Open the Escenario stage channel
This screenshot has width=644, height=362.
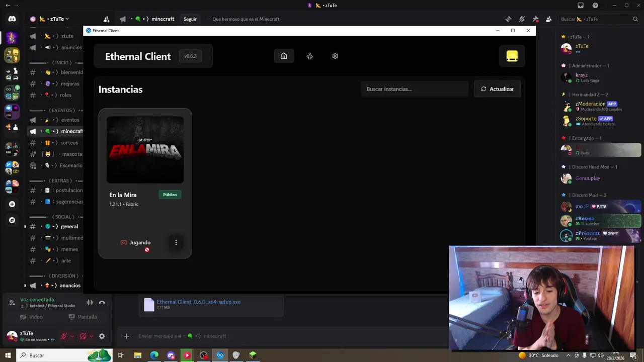(x=55, y=165)
